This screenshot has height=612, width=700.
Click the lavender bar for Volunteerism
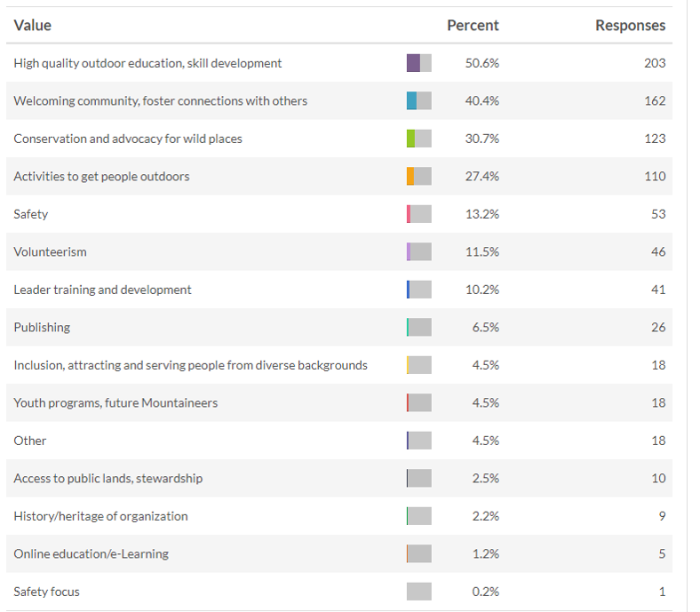(409, 252)
